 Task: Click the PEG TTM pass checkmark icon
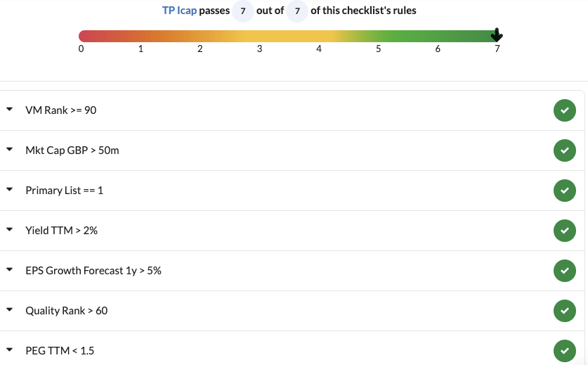coord(564,350)
